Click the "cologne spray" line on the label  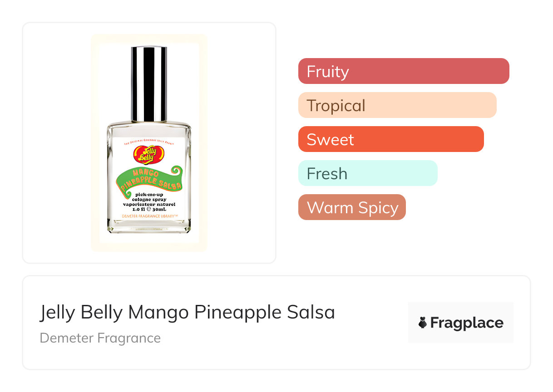[149, 200]
